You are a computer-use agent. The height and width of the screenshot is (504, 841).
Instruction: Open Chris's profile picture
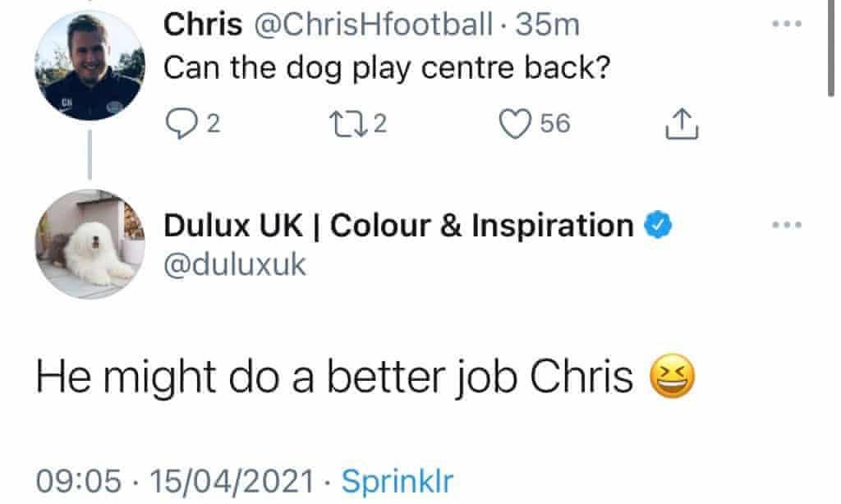coord(90,66)
